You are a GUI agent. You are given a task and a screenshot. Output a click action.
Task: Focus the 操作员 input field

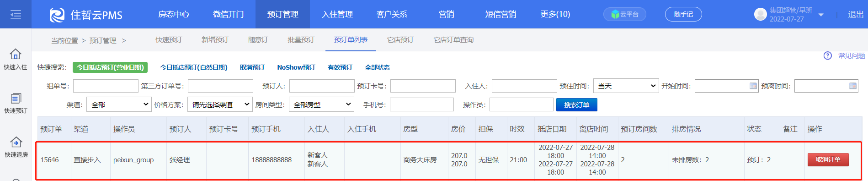522,104
